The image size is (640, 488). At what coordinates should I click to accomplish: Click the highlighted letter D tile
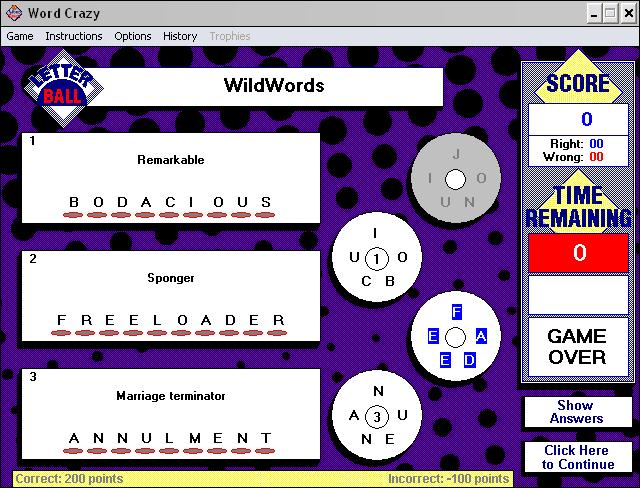(x=469, y=360)
